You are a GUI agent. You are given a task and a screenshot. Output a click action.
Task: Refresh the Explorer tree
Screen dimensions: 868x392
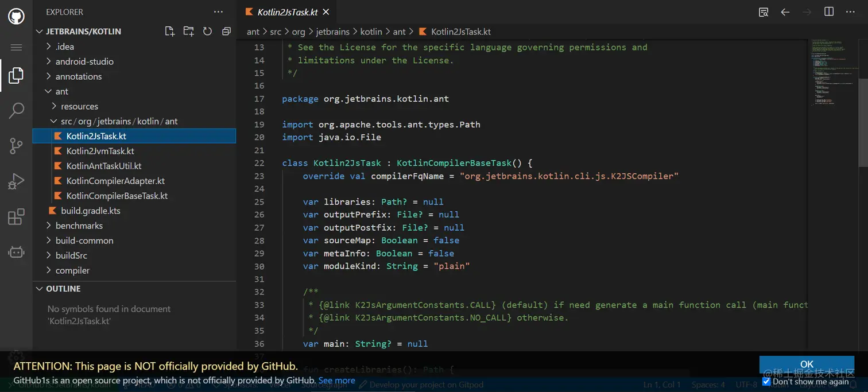(208, 32)
